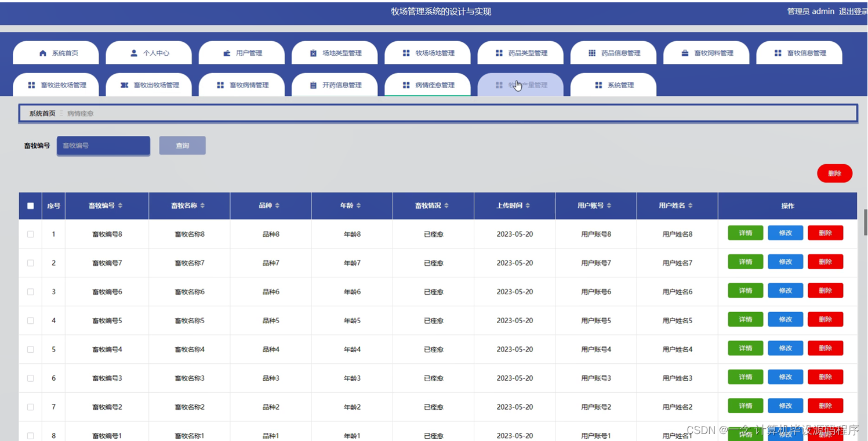Check the box for row 畜牧编号6
Image resolution: width=868 pixels, height=441 pixels.
click(x=31, y=292)
